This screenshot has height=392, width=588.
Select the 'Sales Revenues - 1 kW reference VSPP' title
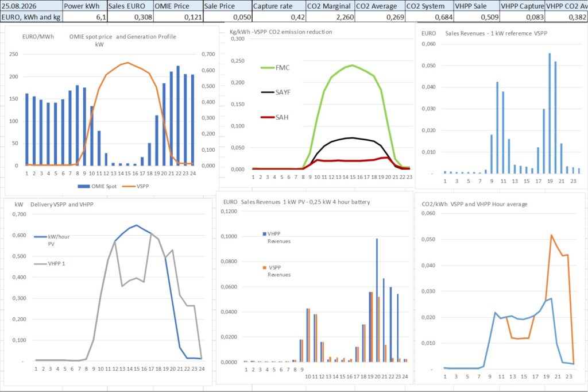click(x=496, y=33)
